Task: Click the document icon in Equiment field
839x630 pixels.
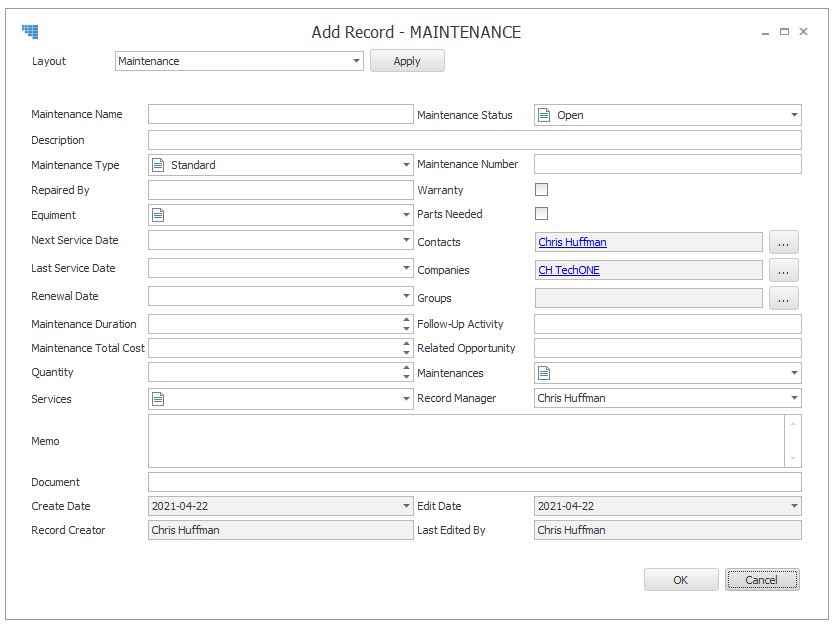Action: click(x=158, y=215)
